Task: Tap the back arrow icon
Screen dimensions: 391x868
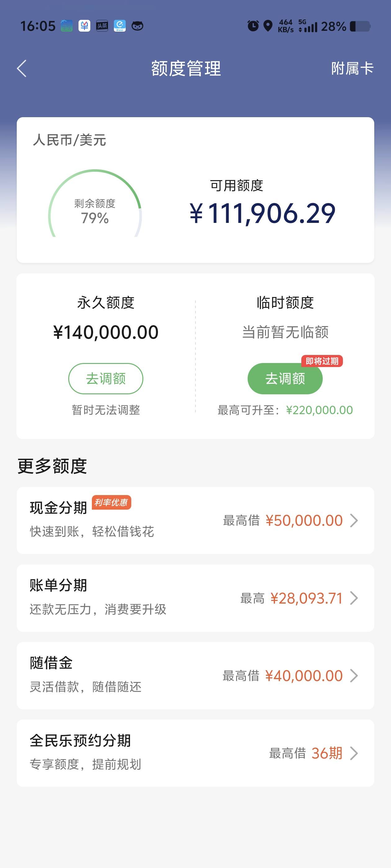Action: [22, 69]
